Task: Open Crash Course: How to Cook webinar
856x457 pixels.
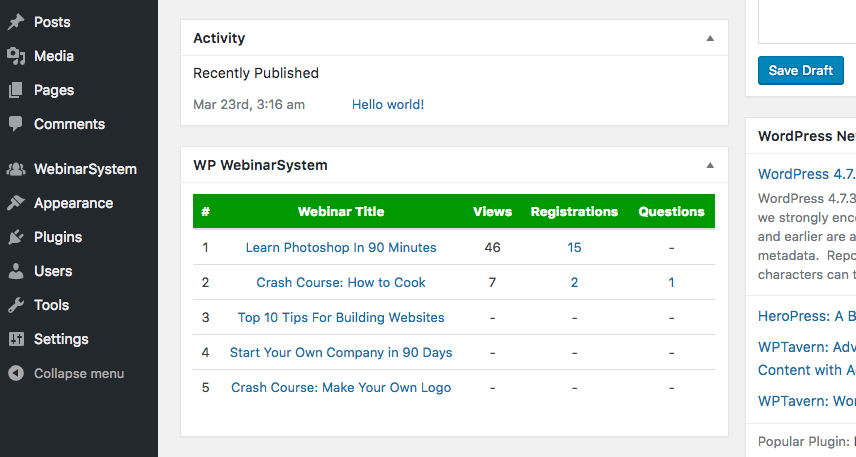Action: (x=341, y=282)
